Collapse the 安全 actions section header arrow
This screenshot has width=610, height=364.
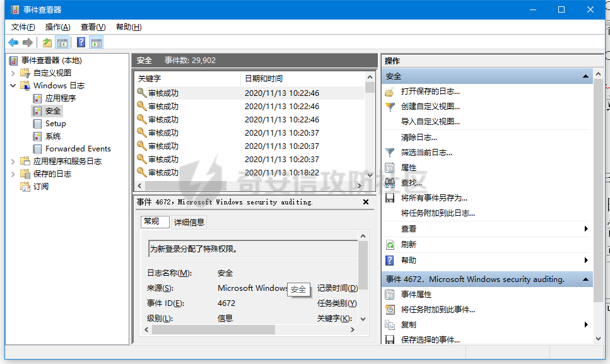[585, 76]
